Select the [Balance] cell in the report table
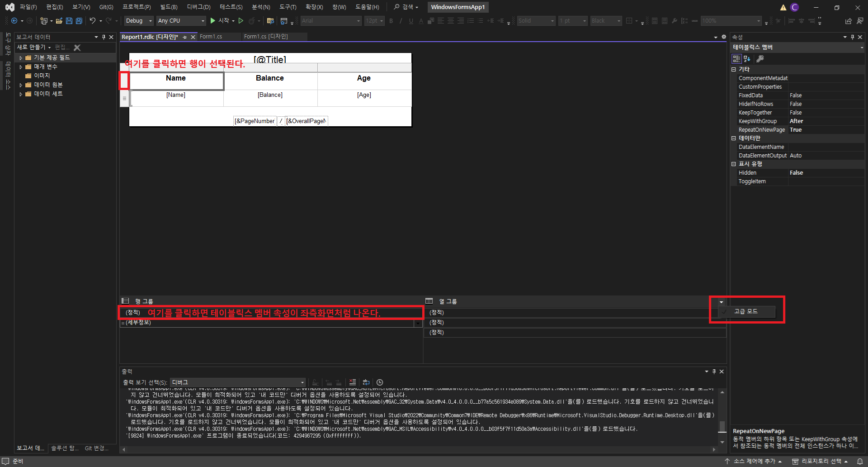This screenshot has height=467, width=868. pyautogui.click(x=270, y=98)
